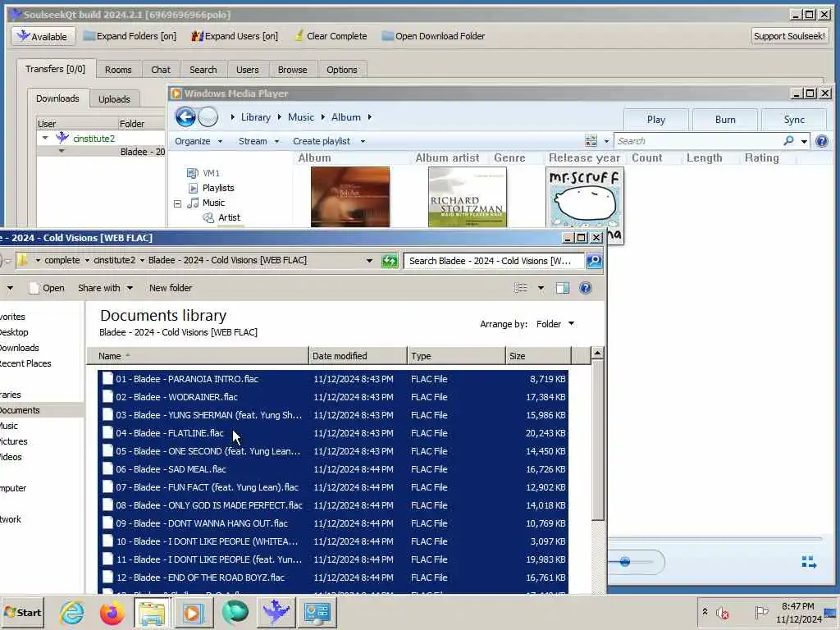
Task: Select file 12 - Bladee - END OF THE ROAD BOYZ.flac
Action: [x=333, y=577]
